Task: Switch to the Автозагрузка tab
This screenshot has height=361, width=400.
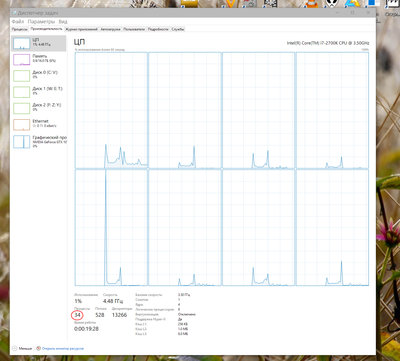Action: click(x=110, y=29)
